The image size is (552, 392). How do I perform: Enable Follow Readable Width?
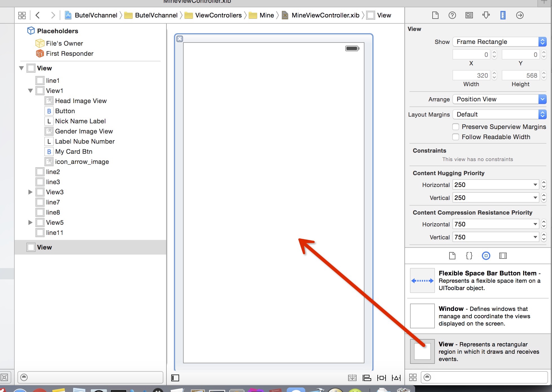point(455,137)
